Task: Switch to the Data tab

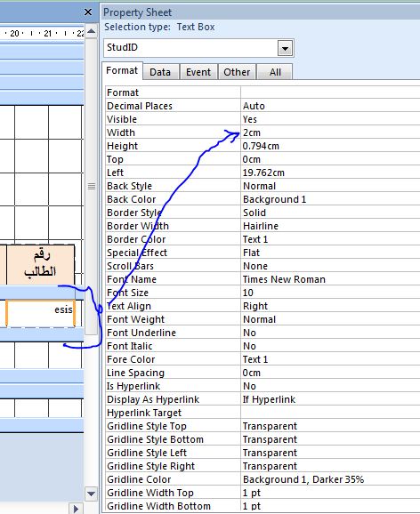Action: click(160, 72)
